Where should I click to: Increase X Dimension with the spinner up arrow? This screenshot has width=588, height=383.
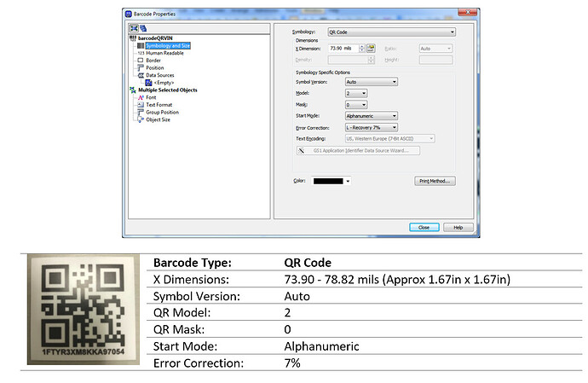[362, 47]
